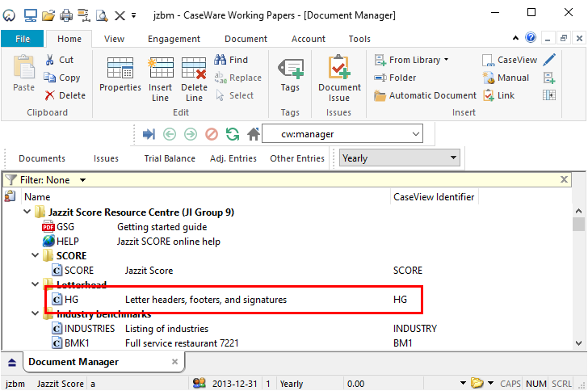Click the blue pen icon beside CaseView

pos(549,60)
